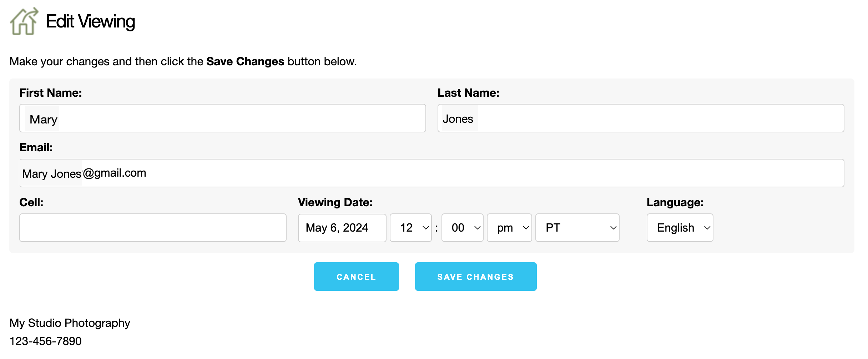Expand the hour dropdown showing 12
868x359 pixels.
coord(410,228)
